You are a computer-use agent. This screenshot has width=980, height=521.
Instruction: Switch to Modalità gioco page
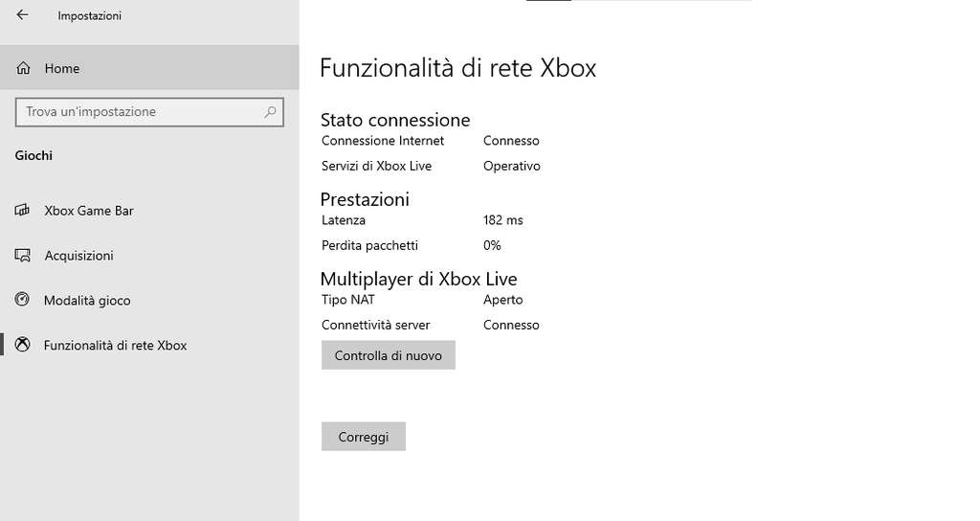(149, 300)
